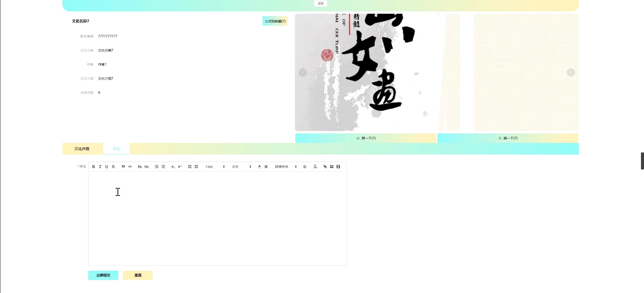
Task: Switch to the 评论 tab
Action: click(116, 149)
